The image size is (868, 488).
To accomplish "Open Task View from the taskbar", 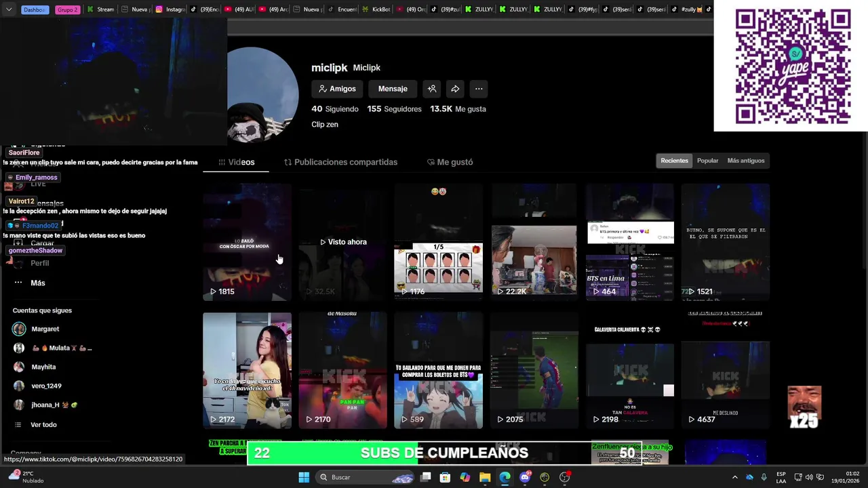I will coord(425,477).
